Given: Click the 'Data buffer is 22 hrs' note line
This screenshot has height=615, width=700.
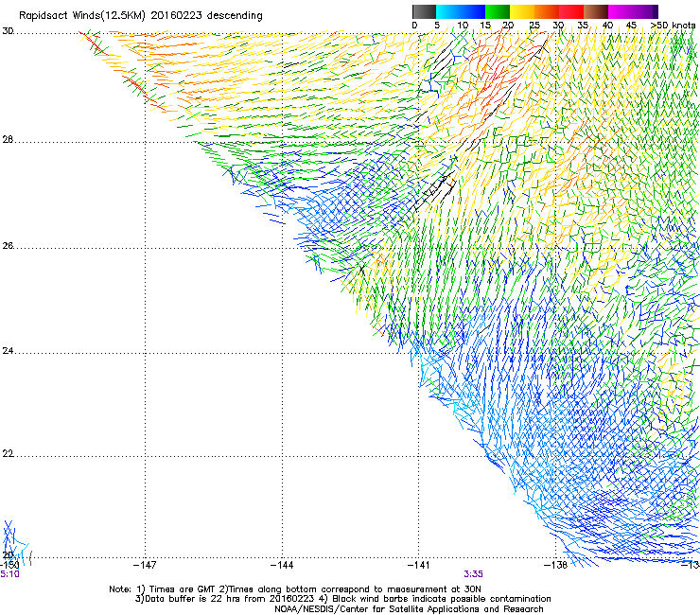Looking at the screenshot, I should 342,599.
